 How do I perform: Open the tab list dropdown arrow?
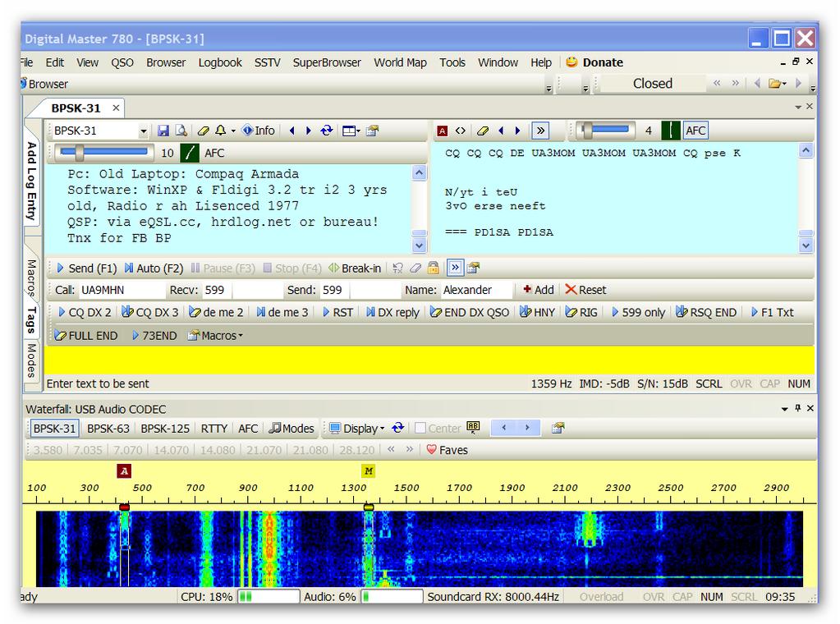(x=798, y=107)
